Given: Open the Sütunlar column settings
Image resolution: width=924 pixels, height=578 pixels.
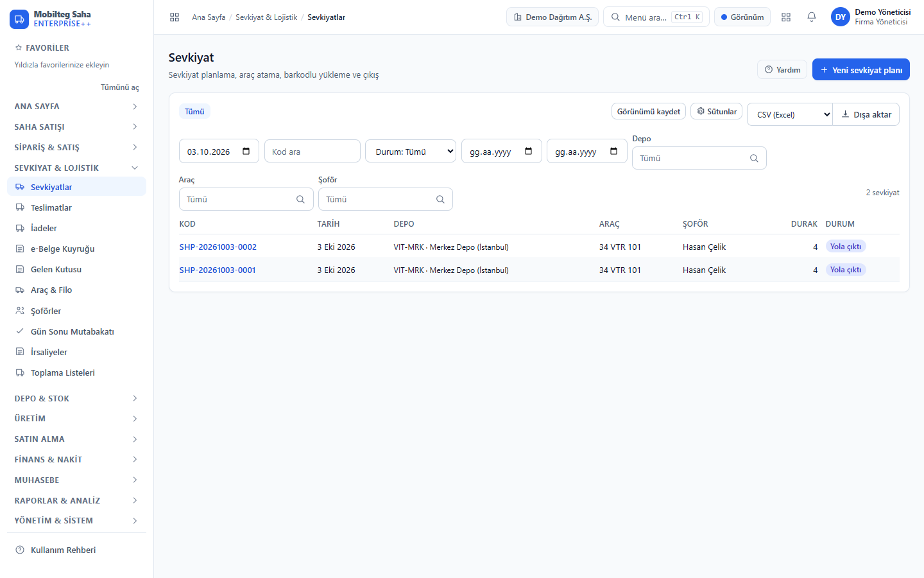Looking at the screenshot, I should (717, 111).
